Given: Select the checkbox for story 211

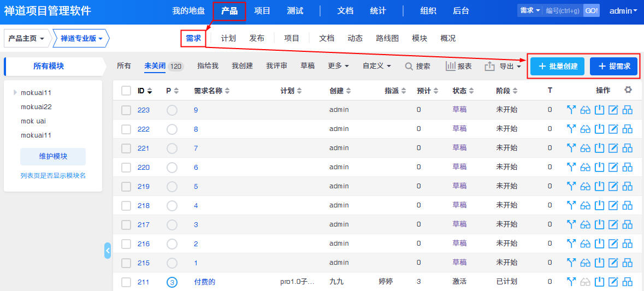Looking at the screenshot, I should pos(126,282).
